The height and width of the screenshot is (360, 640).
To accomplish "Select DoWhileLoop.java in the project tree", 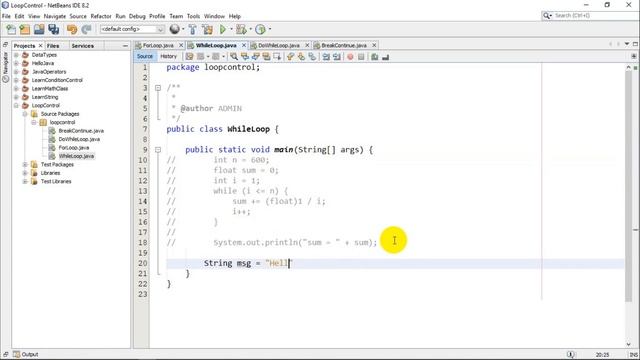I will tap(79, 139).
